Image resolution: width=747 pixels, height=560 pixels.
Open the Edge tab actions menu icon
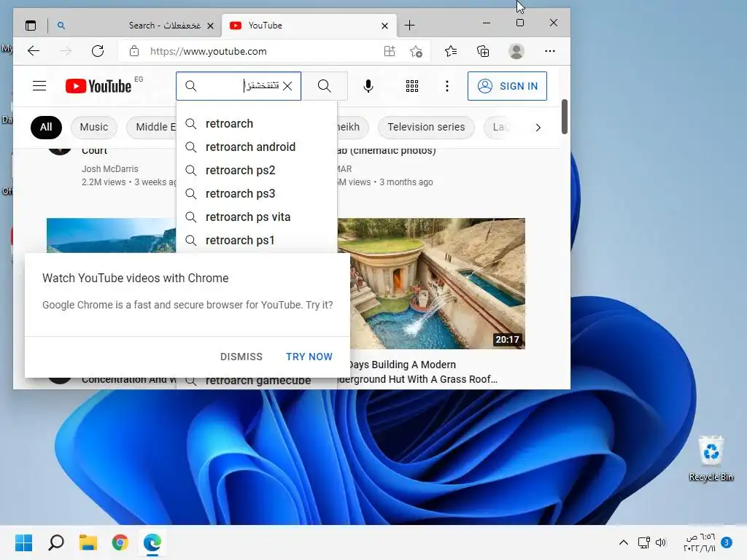pos(31,26)
